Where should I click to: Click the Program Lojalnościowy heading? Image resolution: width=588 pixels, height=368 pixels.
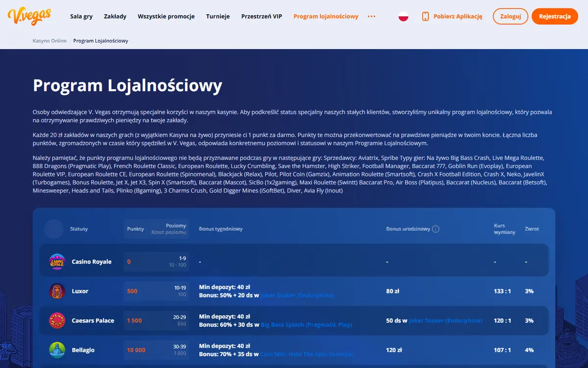pos(127,85)
